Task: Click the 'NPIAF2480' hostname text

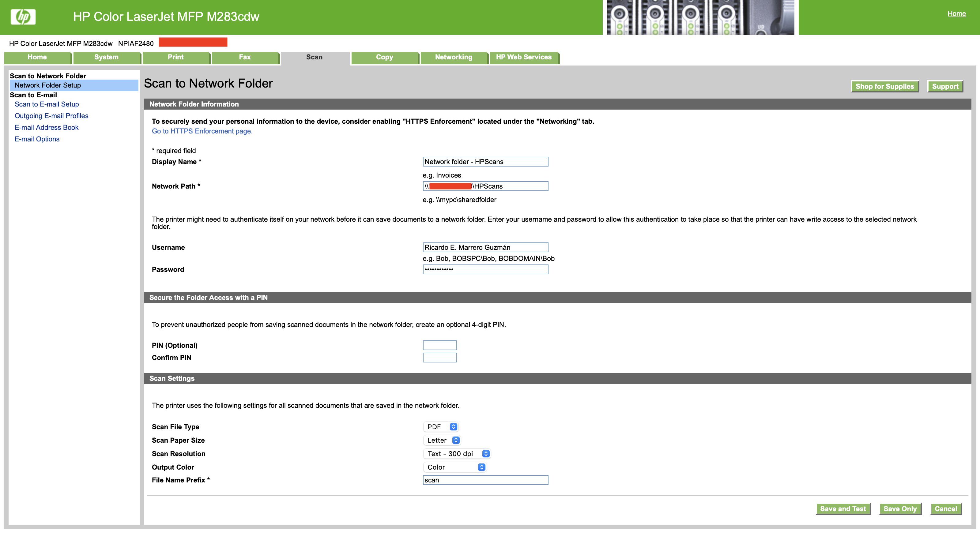Action: [x=136, y=43]
